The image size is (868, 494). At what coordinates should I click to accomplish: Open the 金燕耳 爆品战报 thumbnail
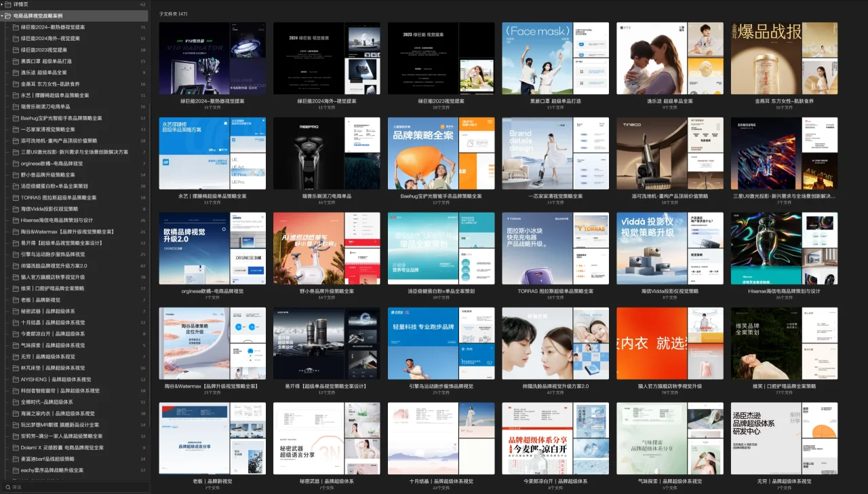point(784,58)
